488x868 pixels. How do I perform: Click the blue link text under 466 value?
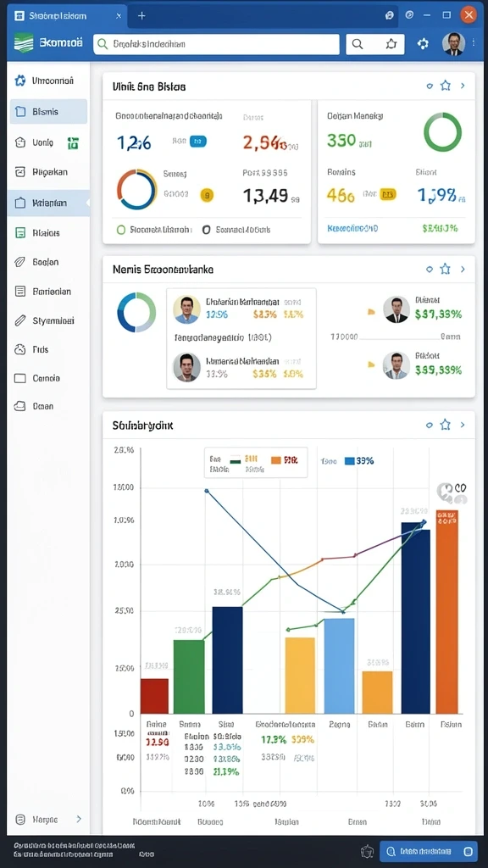click(352, 228)
